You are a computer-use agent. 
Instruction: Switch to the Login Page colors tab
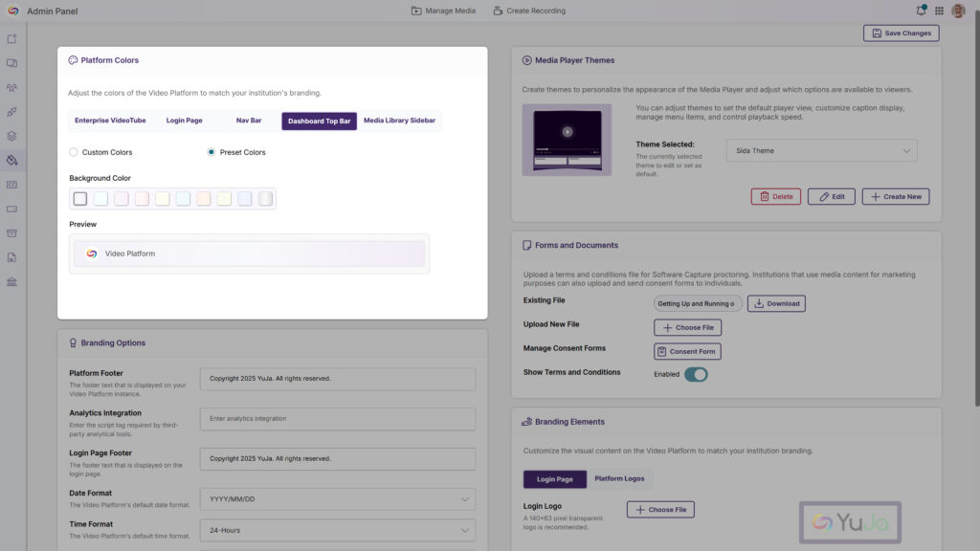tap(184, 121)
